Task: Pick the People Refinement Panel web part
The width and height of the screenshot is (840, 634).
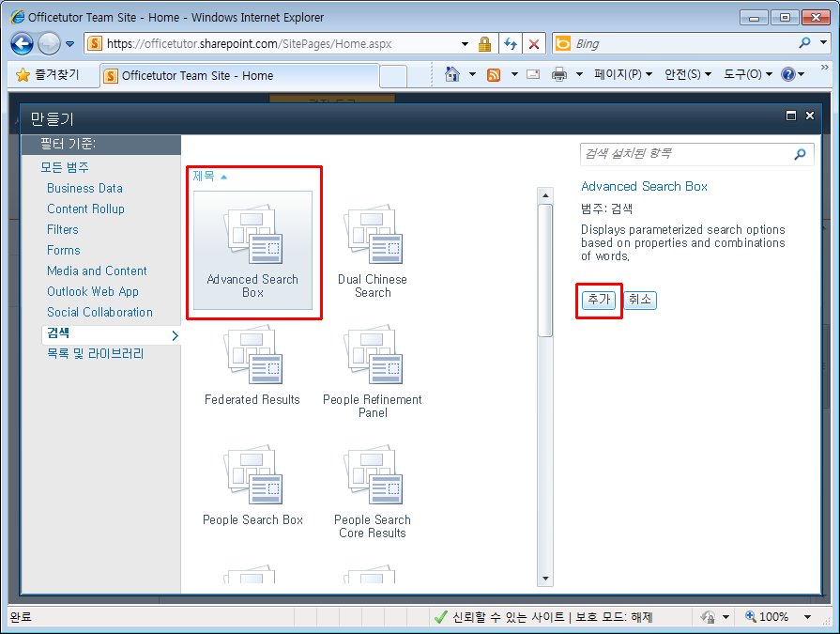Action: [373, 370]
